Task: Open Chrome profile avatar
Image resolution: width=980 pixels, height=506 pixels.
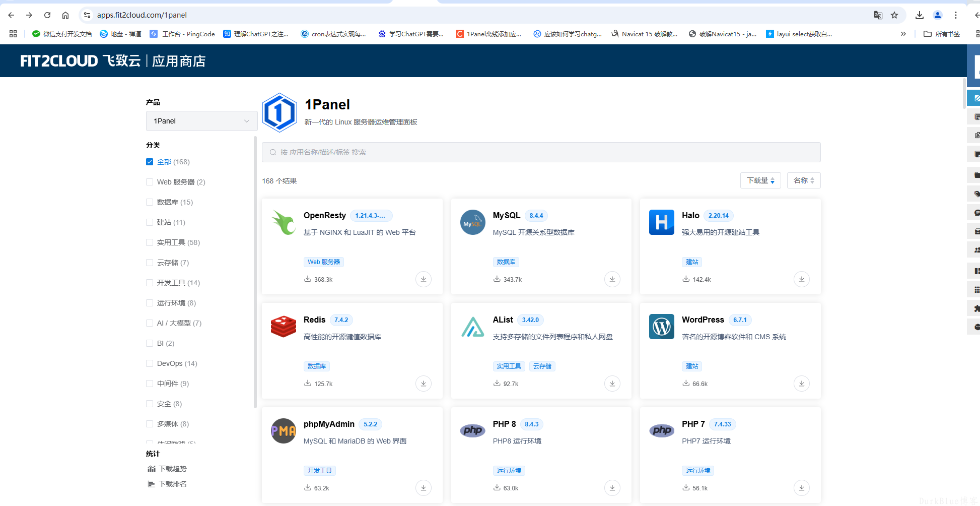Action: [x=938, y=15]
